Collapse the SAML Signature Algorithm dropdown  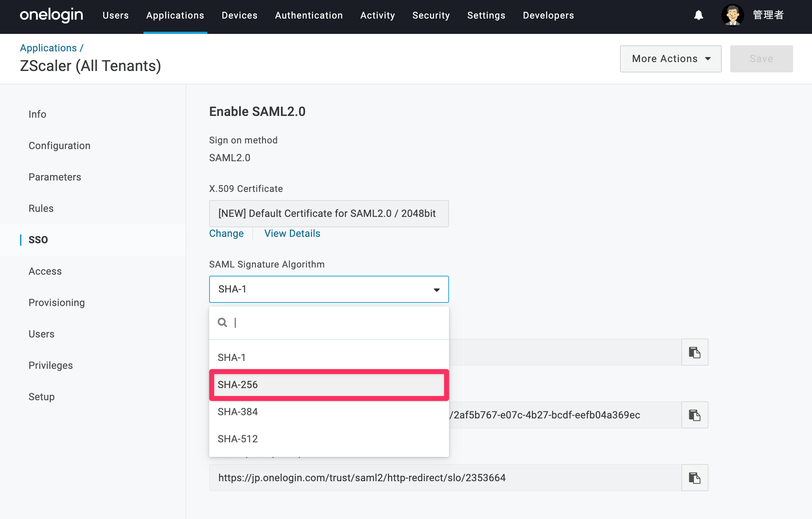point(329,289)
